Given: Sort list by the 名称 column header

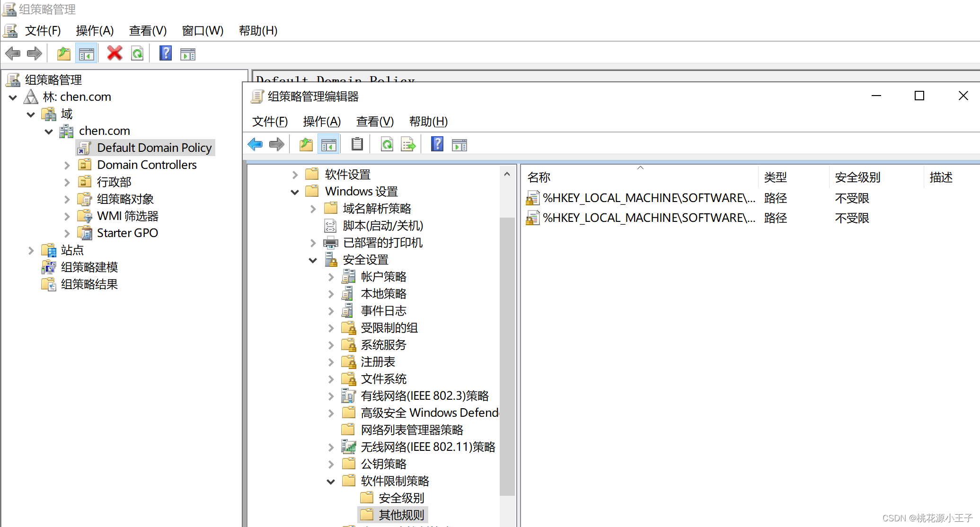Looking at the screenshot, I should point(539,177).
